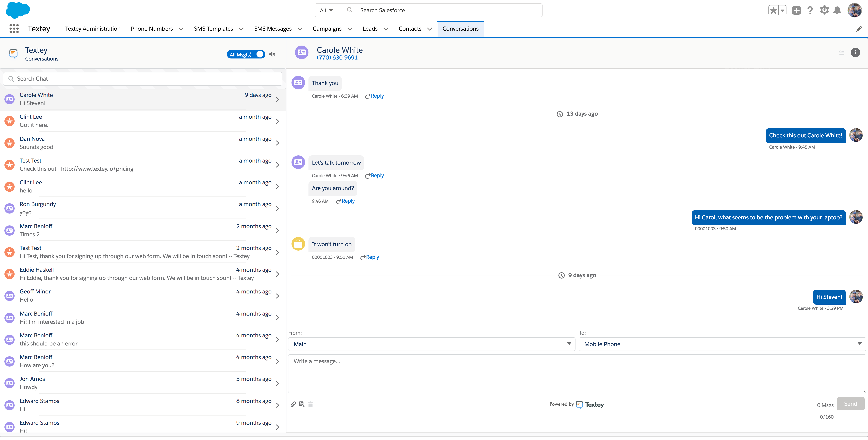868x440 pixels.
Task: Click Carole White contact icon in header
Action: [x=302, y=53]
